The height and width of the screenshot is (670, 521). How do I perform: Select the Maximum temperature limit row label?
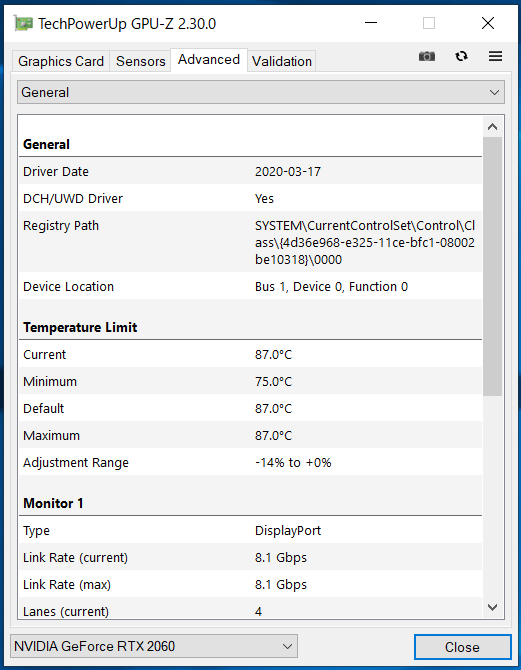(x=51, y=435)
